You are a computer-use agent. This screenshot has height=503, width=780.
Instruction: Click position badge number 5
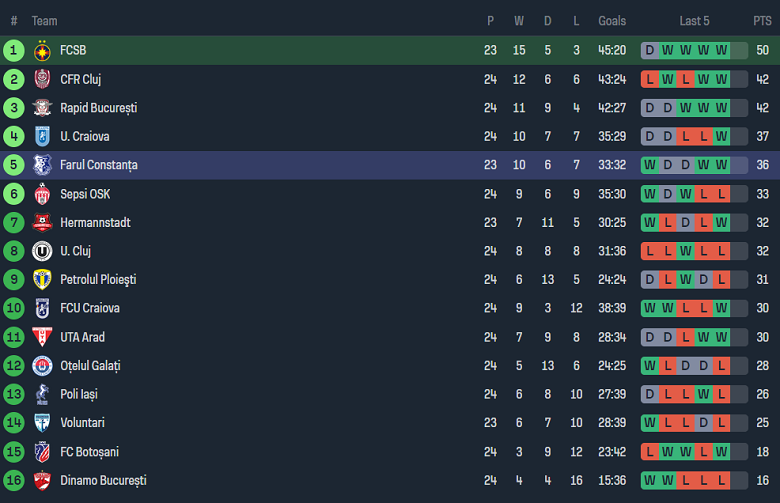click(14, 165)
